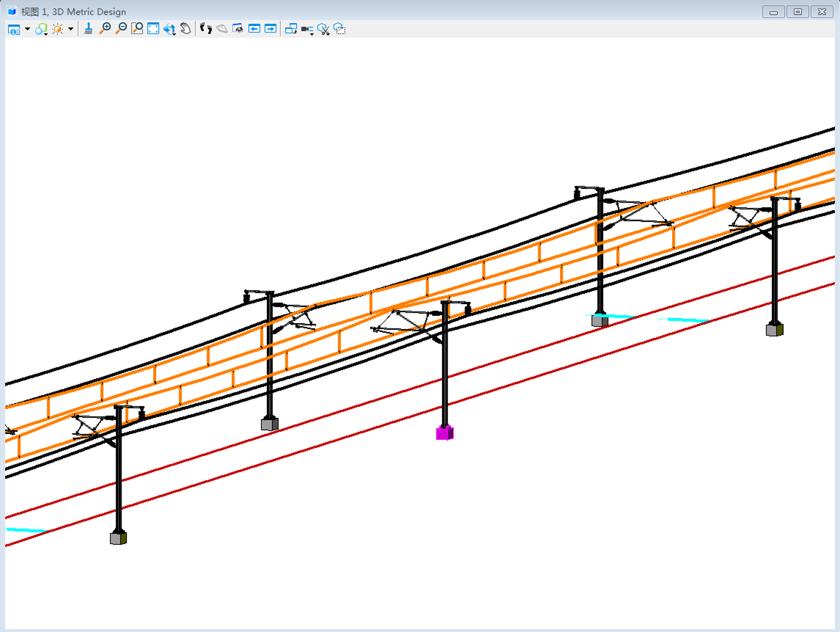This screenshot has height=632, width=840.
Task: Select the Rotate View tool
Action: point(169,29)
